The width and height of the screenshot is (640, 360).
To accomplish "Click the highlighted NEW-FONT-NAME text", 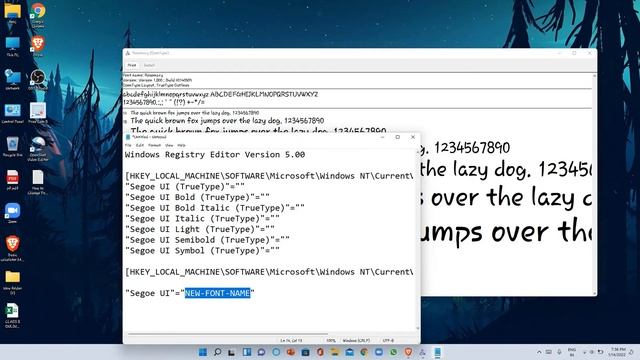I will tap(217, 293).
